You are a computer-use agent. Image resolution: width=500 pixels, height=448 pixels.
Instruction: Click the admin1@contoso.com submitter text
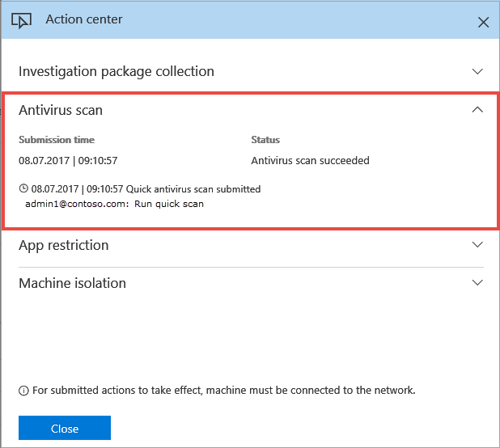pyautogui.click(x=77, y=204)
